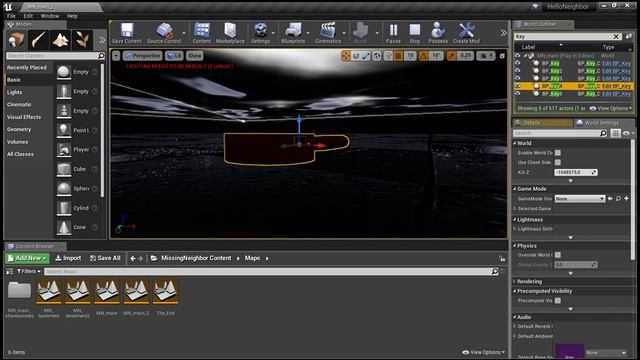Maximize or restore the viewport
This screenshot has height=360, width=640.
[x=502, y=56]
